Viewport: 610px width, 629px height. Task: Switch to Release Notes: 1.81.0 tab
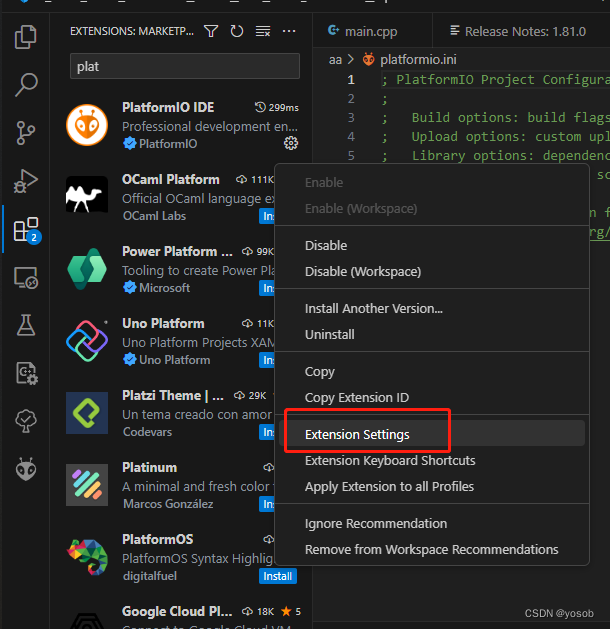pos(518,31)
